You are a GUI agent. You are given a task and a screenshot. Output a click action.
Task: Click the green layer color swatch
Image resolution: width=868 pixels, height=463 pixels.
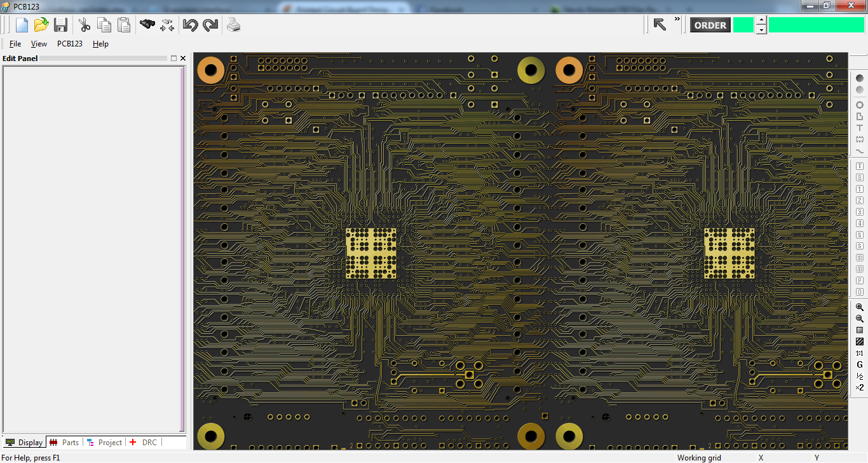[x=743, y=25]
